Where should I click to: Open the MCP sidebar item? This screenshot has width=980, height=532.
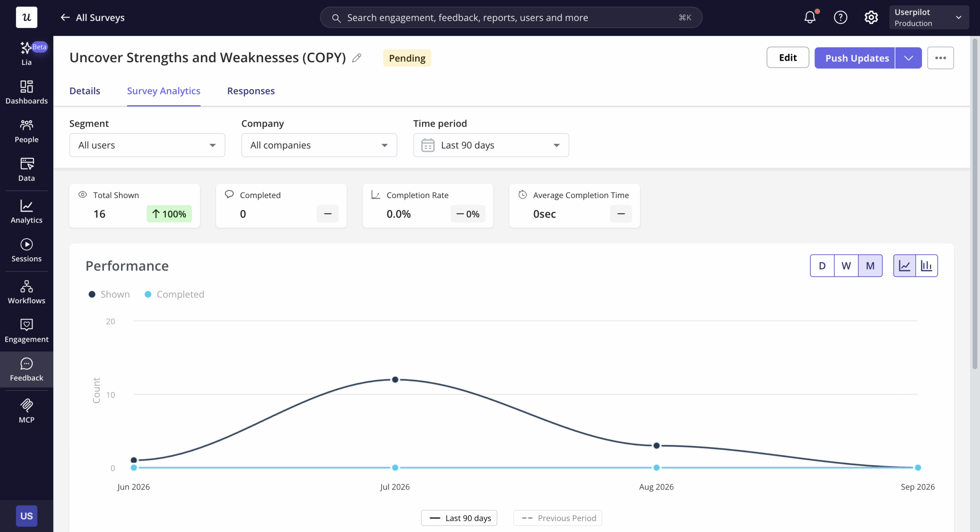(26, 411)
